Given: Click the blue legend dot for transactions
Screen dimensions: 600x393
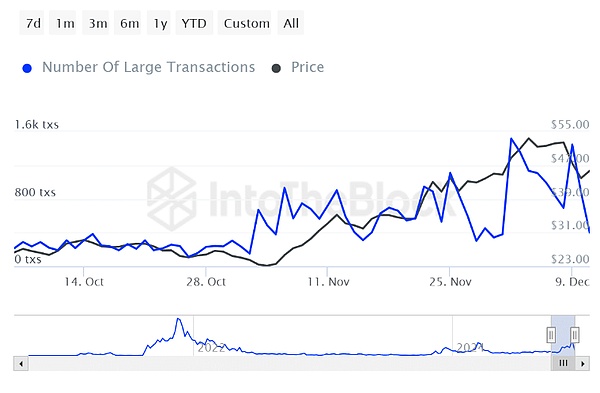Looking at the screenshot, I should click(27, 68).
